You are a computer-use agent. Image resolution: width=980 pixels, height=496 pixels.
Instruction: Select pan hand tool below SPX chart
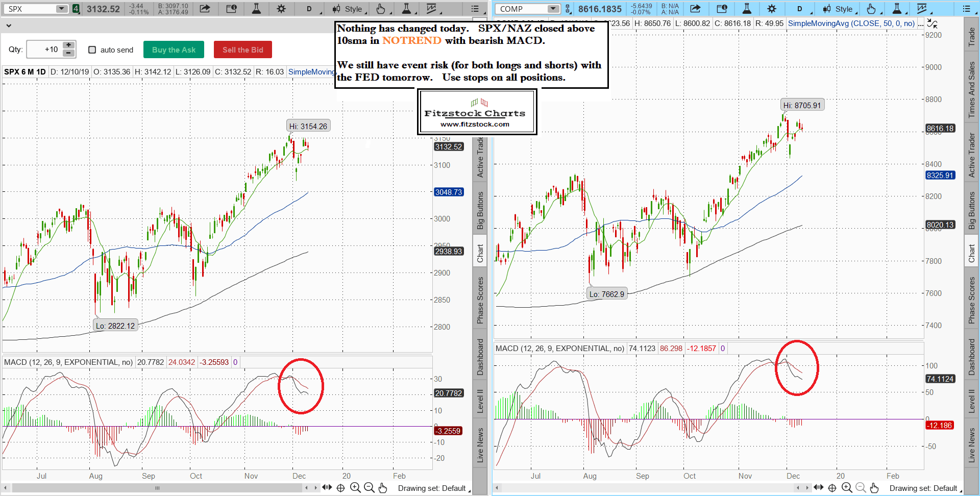point(383,488)
